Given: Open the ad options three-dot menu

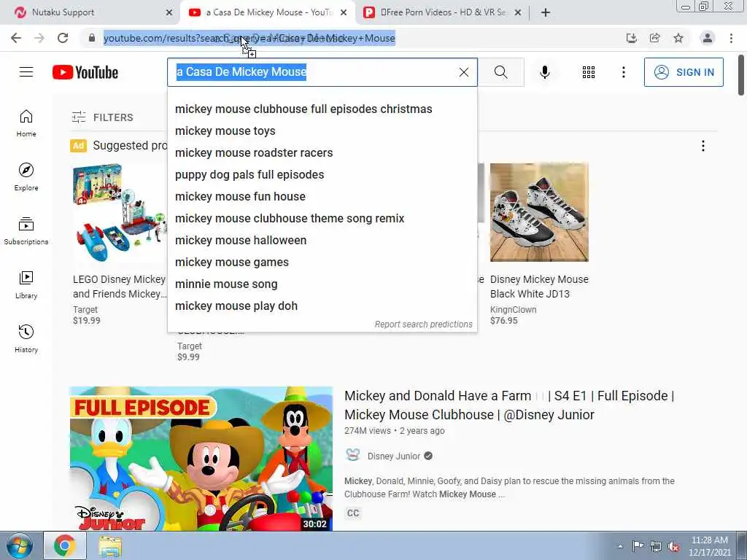Looking at the screenshot, I should 703,146.
